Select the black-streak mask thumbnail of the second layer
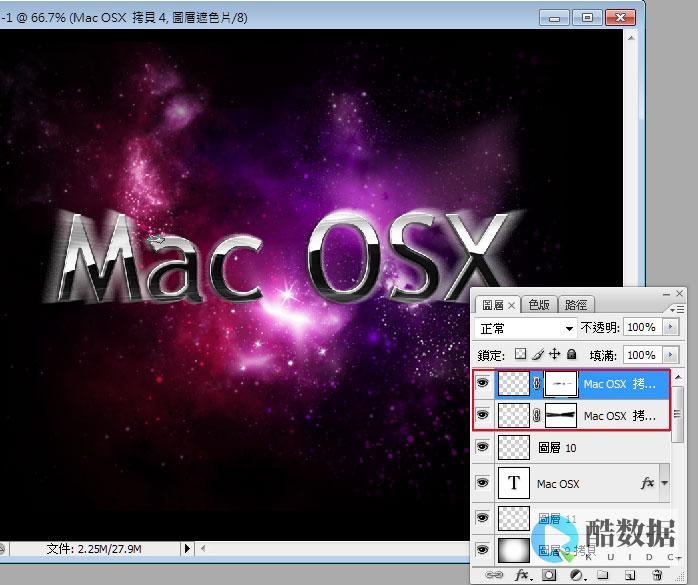The height and width of the screenshot is (585, 698). pyautogui.click(x=560, y=415)
